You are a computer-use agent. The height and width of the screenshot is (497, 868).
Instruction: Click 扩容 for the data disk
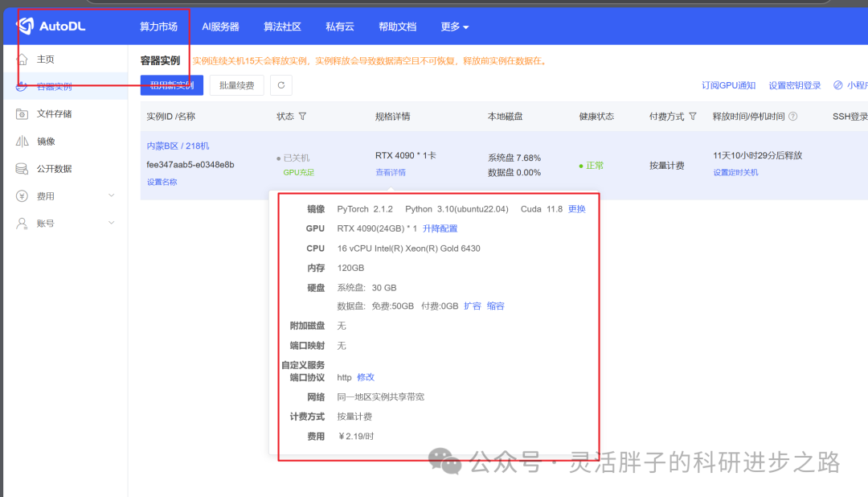(473, 306)
